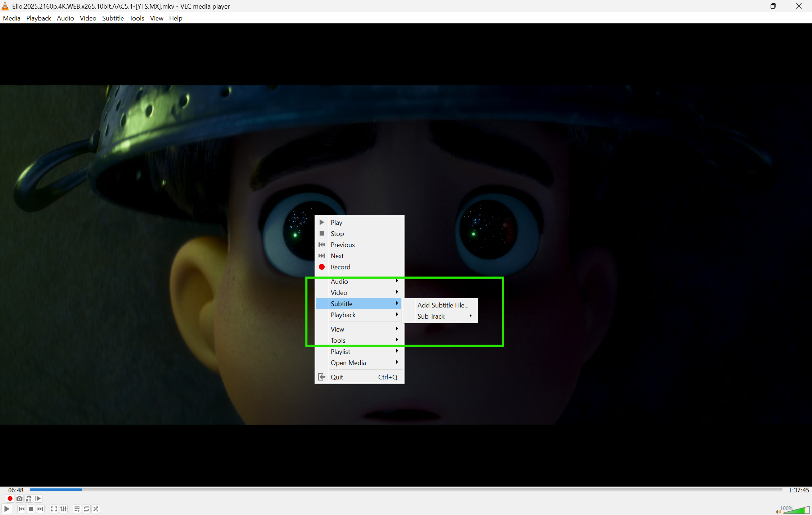Image resolution: width=812 pixels, height=515 pixels.
Task: Open extended settings equalizer icon
Action: 63,509
